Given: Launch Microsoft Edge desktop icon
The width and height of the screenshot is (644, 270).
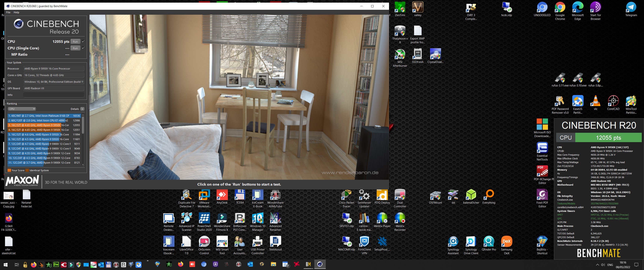Looking at the screenshot, I should (x=578, y=11).
